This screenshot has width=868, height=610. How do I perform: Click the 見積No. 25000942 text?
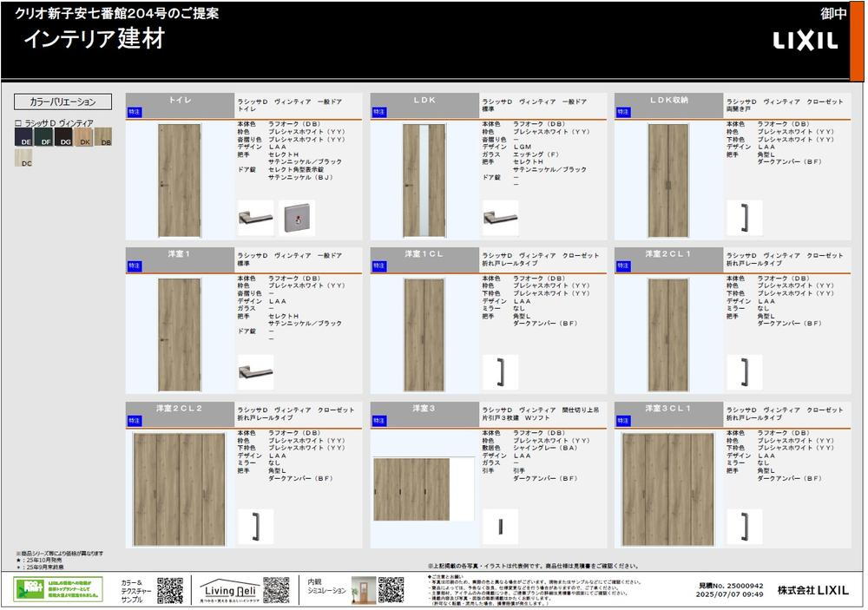pyautogui.click(x=731, y=586)
